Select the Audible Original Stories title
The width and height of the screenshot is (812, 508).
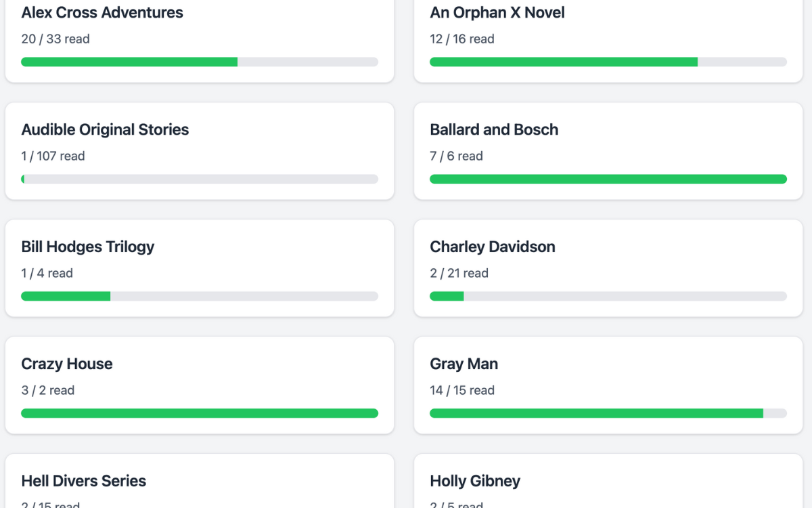tap(105, 129)
